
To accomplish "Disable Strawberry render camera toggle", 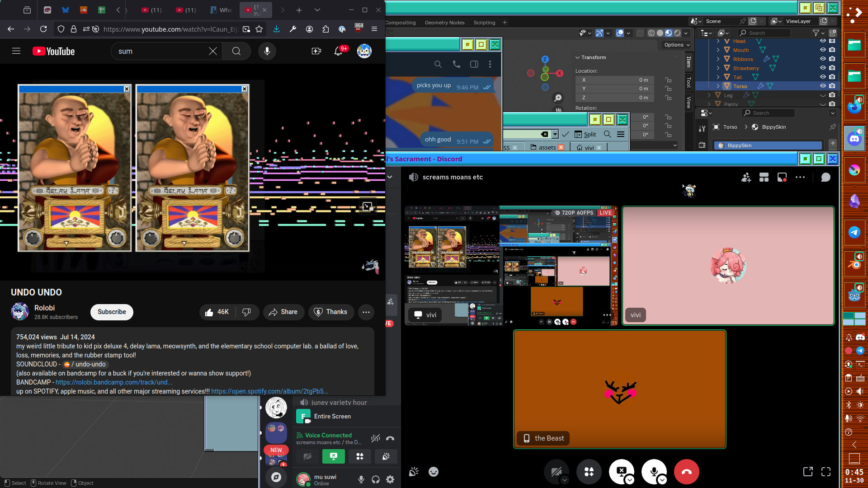I will click(832, 68).
